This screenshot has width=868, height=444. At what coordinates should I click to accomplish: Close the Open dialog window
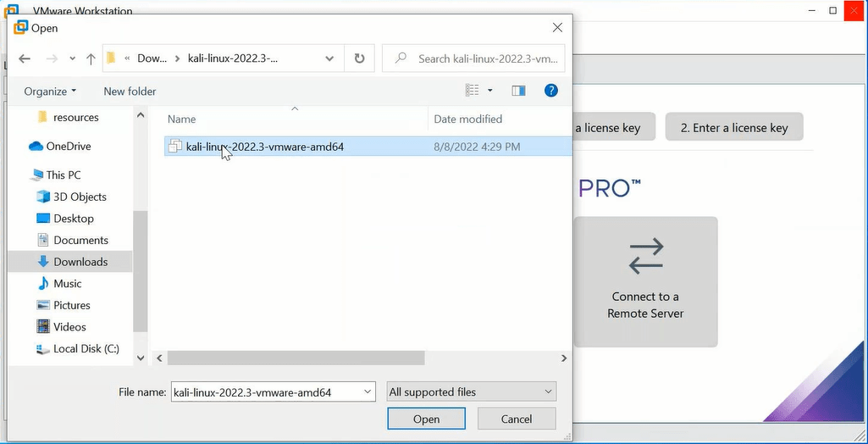click(557, 28)
